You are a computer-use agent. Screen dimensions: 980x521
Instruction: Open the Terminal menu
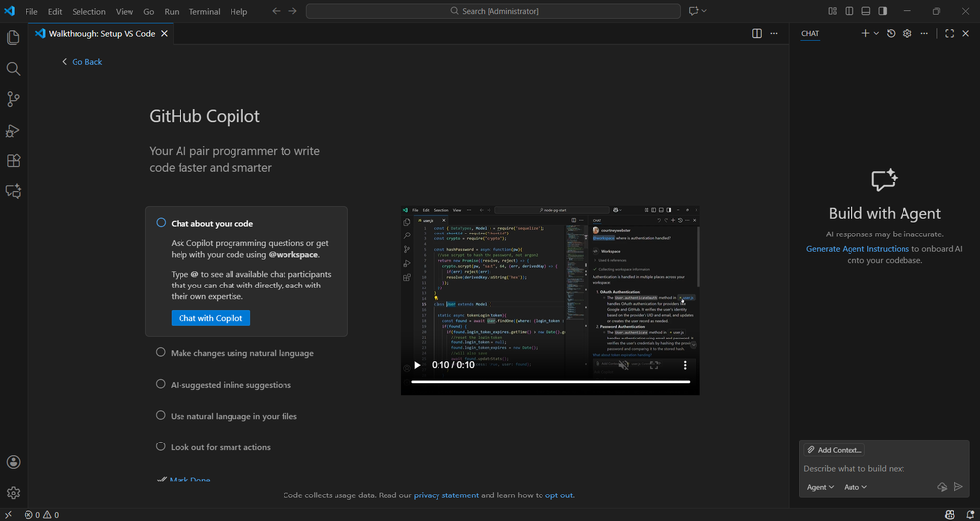tap(204, 11)
